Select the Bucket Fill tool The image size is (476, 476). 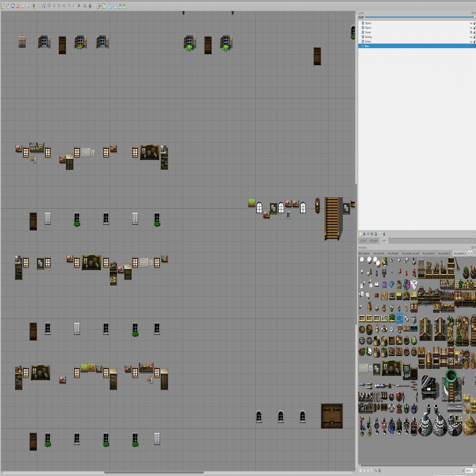pyautogui.click(x=8, y=6)
